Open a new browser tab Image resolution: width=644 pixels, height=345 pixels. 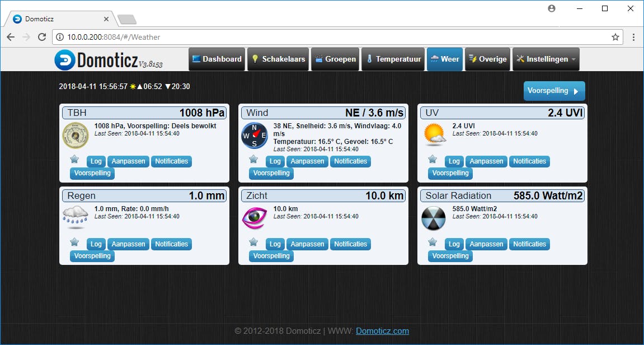point(127,20)
